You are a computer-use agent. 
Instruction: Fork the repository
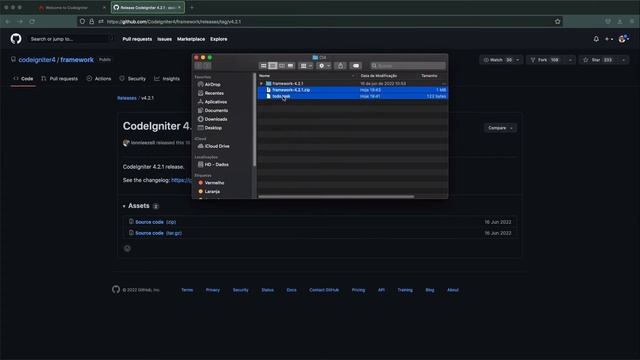[x=546, y=60]
